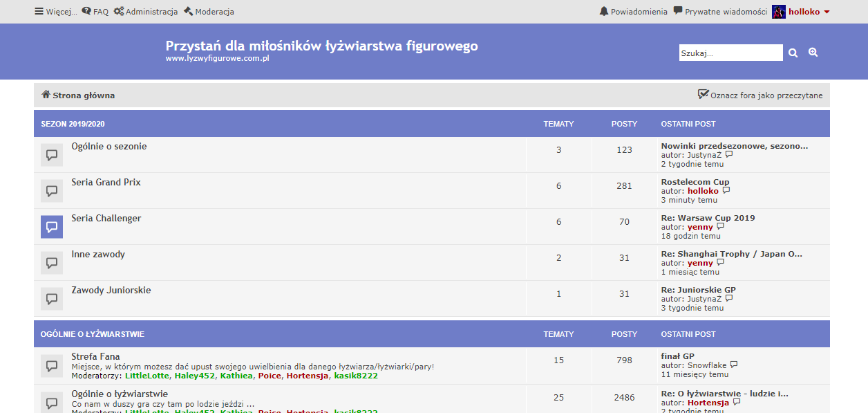Click forum icon beside Strefa Fana

[x=52, y=365]
